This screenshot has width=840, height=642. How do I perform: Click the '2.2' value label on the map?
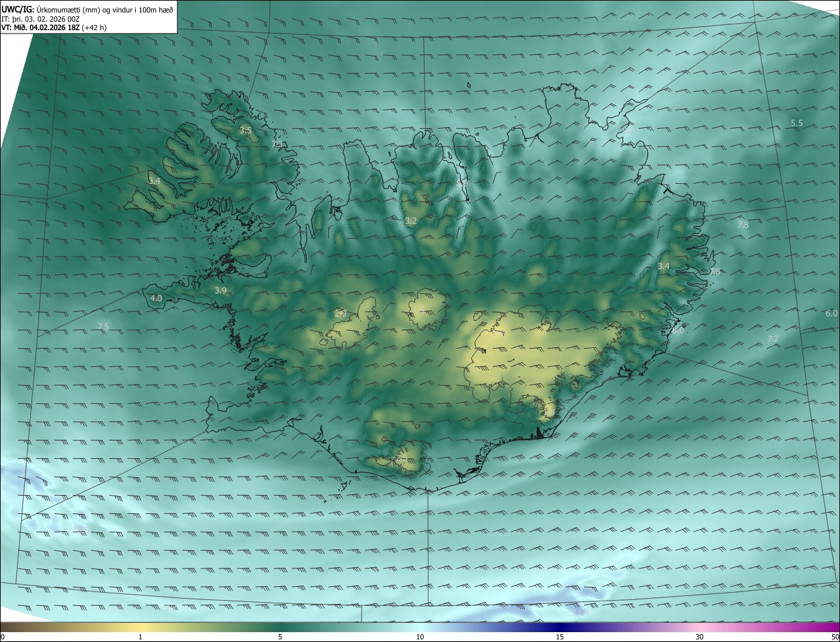[x=341, y=314]
